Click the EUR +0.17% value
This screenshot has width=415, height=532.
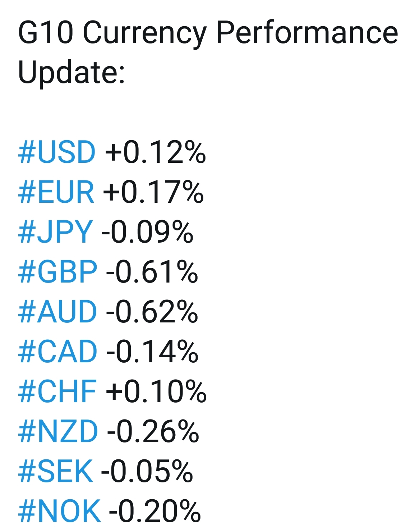153,192
